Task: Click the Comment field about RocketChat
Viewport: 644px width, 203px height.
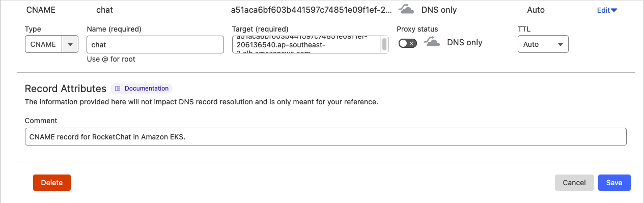Action: pyautogui.click(x=325, y=137)
